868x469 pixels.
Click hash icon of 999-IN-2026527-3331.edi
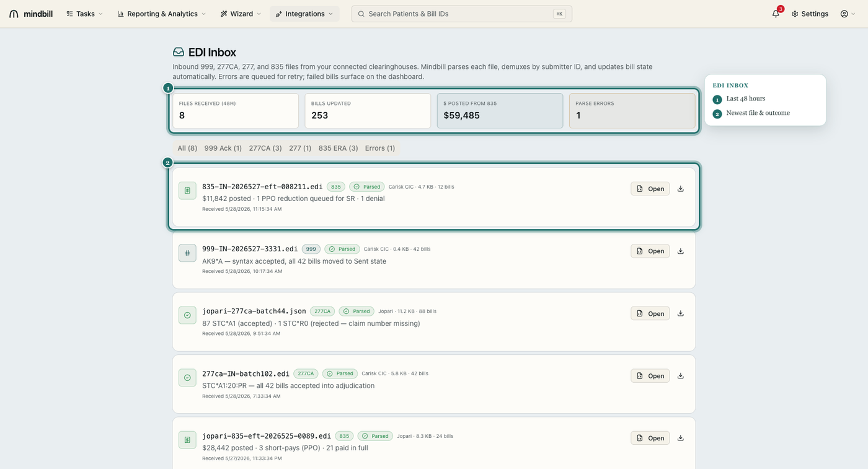pos(187,253)
